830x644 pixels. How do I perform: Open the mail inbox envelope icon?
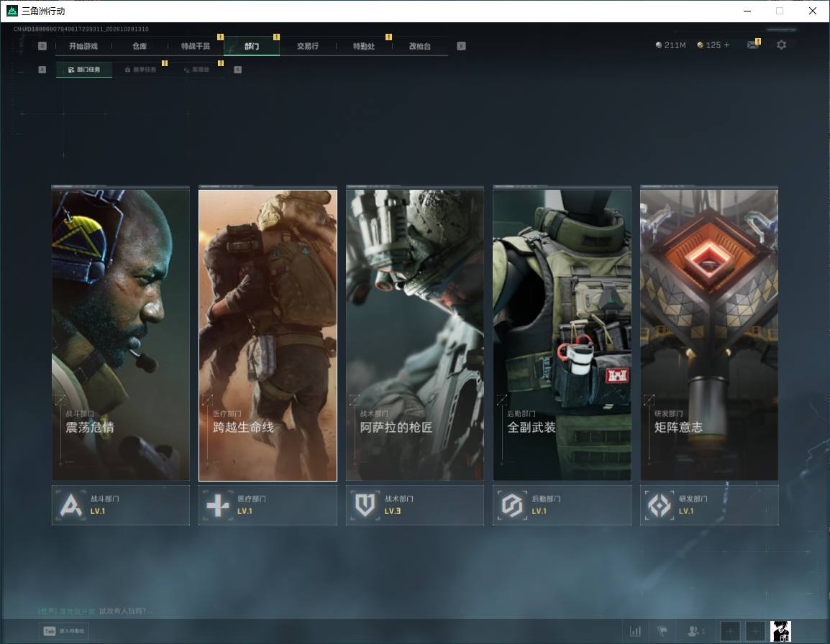(x=752, y=45)
